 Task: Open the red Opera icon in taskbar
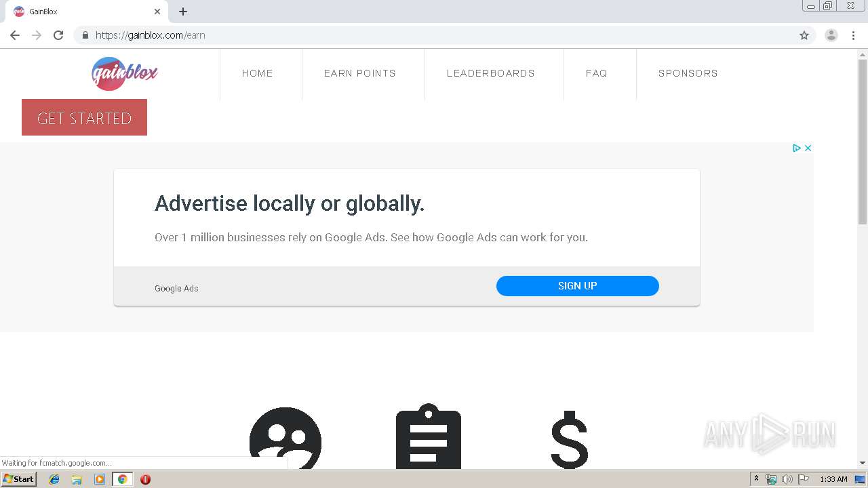click(145, 479)
